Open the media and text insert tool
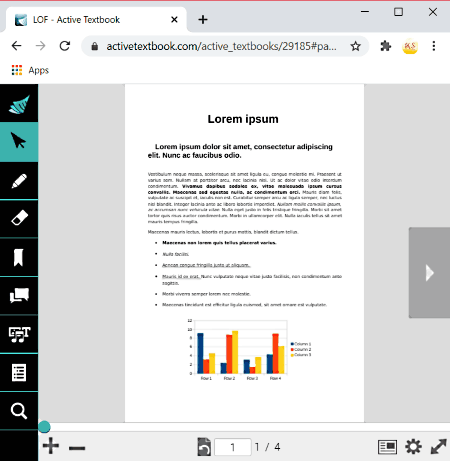The image size is (450, 461). pos(19,334)
